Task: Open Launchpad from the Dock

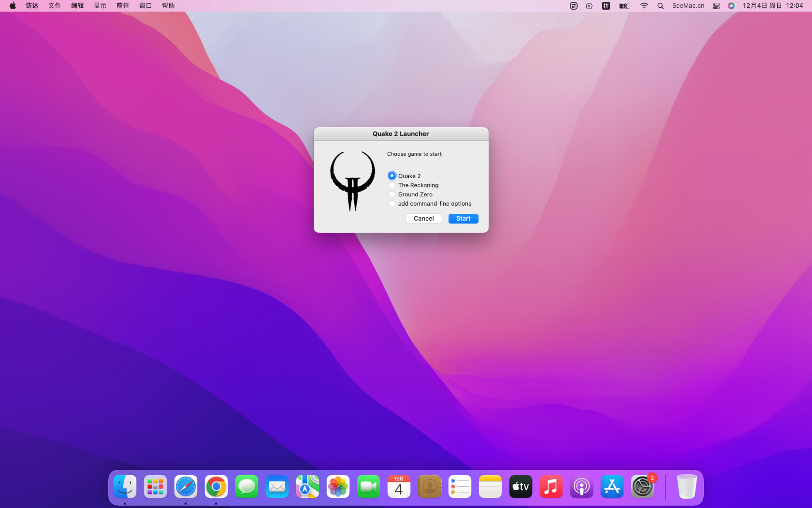Action: point(155,487)
